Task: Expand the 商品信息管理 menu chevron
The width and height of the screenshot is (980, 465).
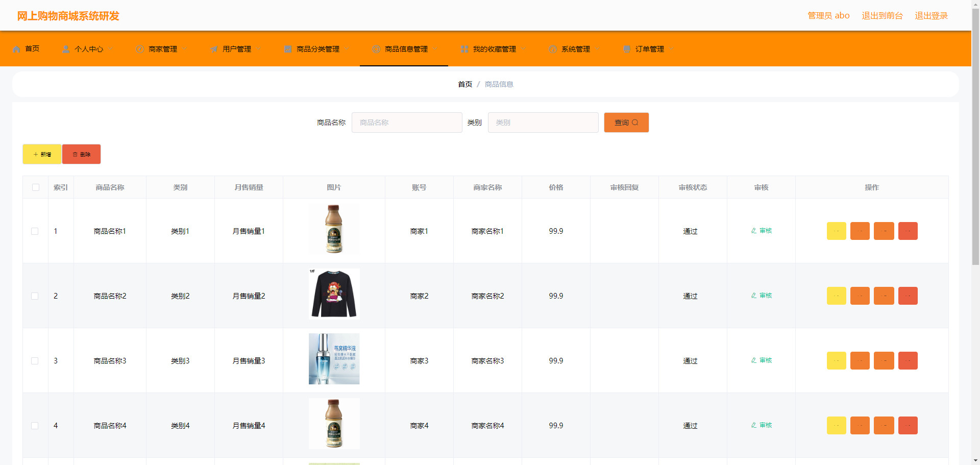Action: [435, 49]
